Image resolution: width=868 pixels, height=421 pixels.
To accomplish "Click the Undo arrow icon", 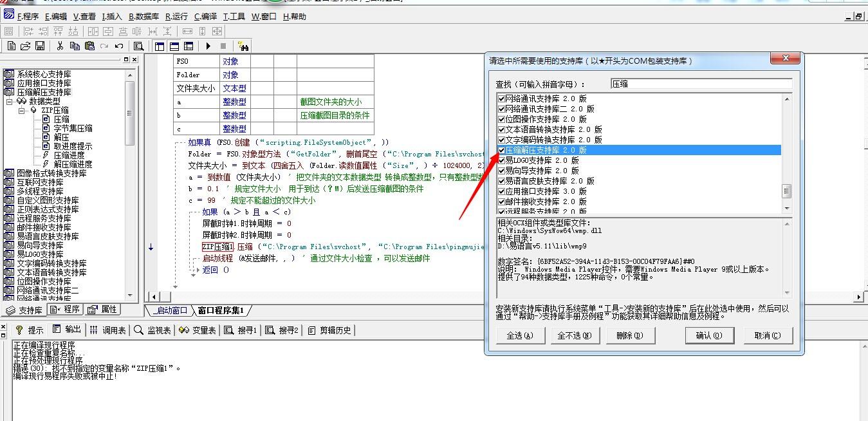I will (119, 46).
